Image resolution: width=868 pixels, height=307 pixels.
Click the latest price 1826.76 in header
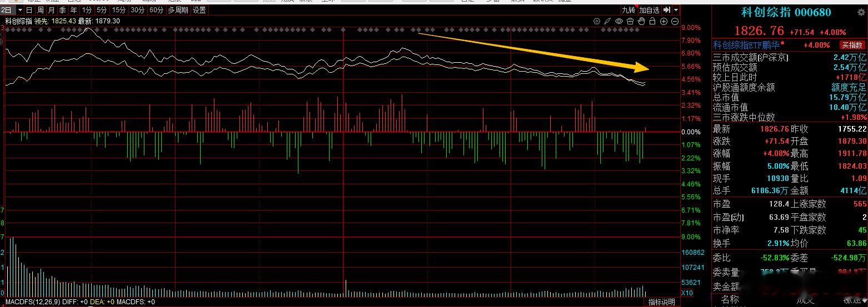(759, 31)
